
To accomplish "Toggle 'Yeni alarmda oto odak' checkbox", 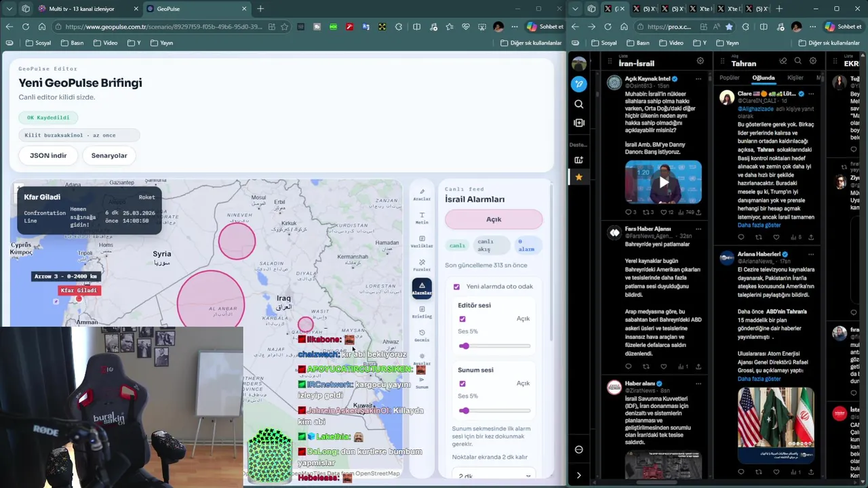I will coord(456,287).
